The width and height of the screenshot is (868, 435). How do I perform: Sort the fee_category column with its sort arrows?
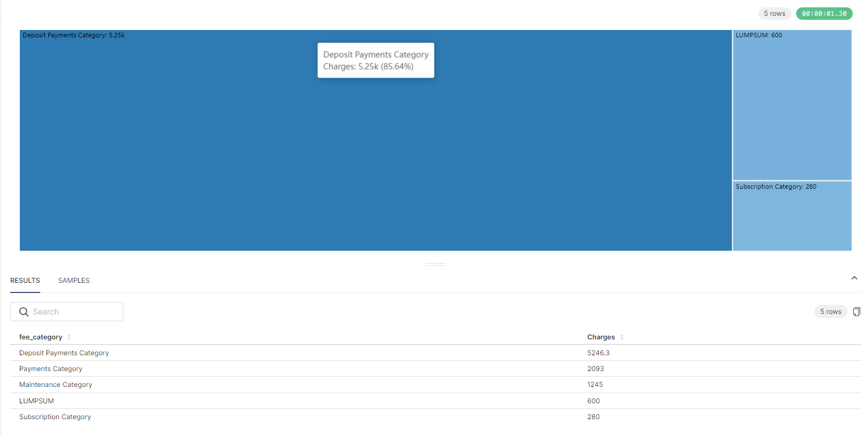[68, 337]
